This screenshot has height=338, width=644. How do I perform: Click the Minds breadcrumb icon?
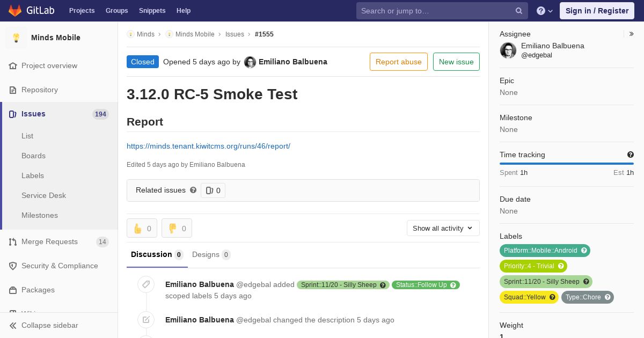pyautogui.click(x=130, y=34)
